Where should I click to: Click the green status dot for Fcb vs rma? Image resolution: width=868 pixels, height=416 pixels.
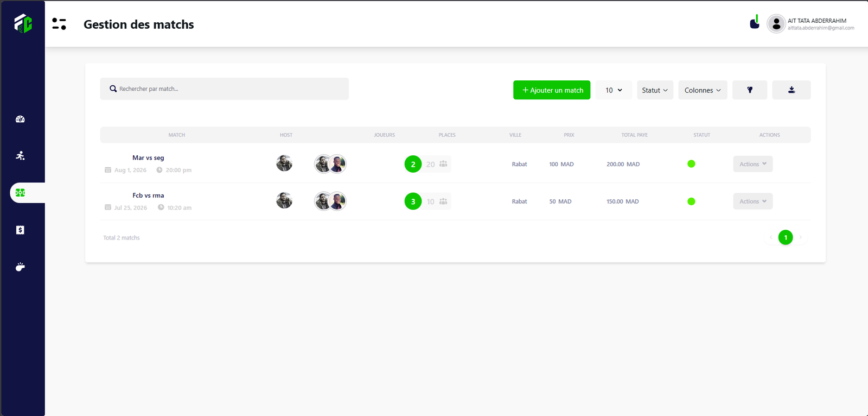point(691,201)
